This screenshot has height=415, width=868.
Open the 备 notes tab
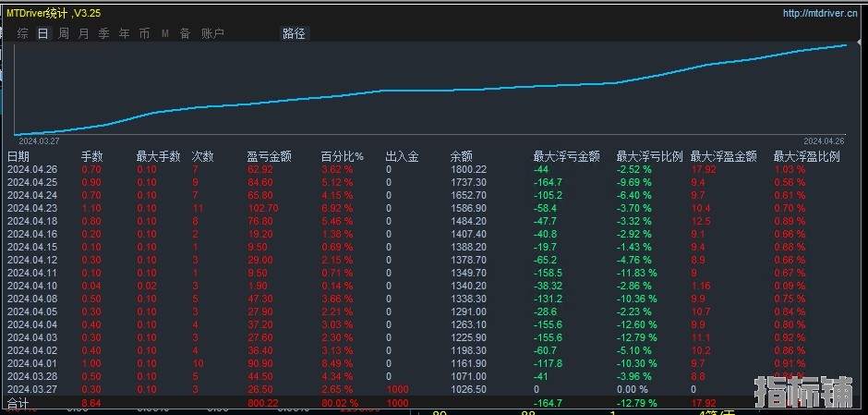point(185,34)
